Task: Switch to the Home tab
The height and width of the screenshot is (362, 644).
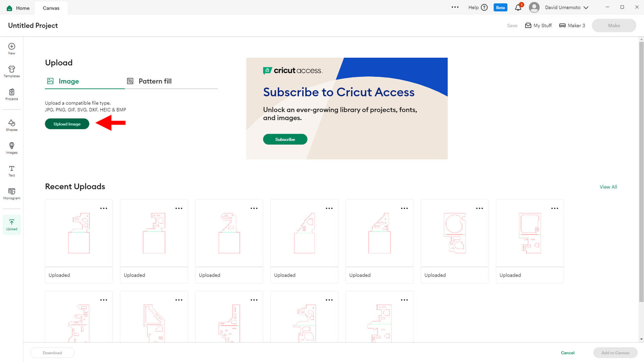Action: (x=18, y=8)
